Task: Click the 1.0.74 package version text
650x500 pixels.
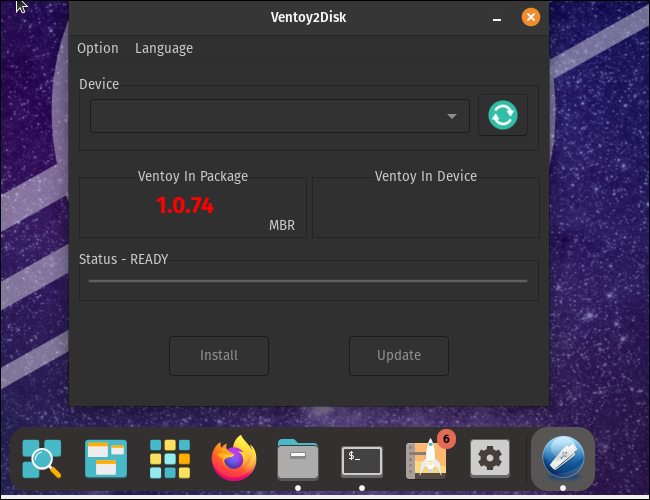Action: pyautogui.click(x=185, y=205)
